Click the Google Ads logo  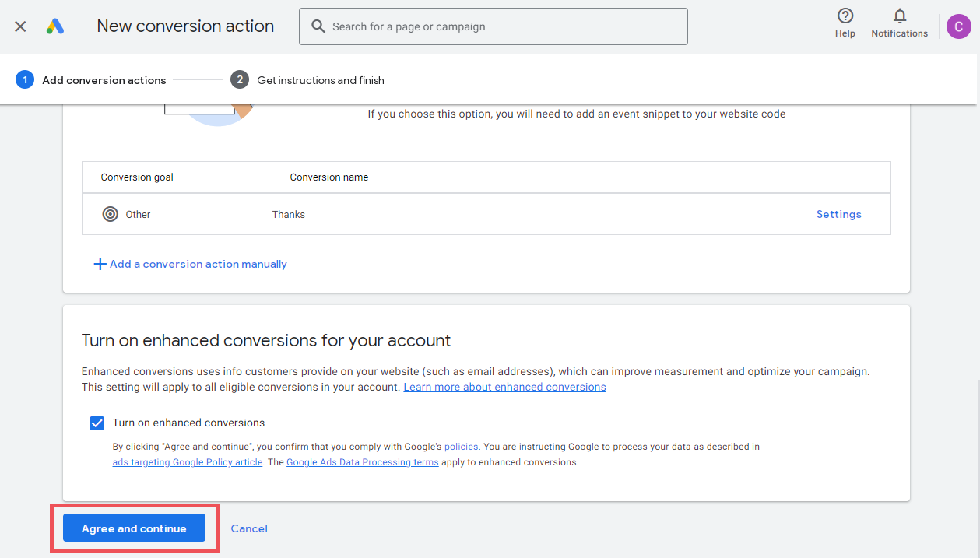[54, 26]
